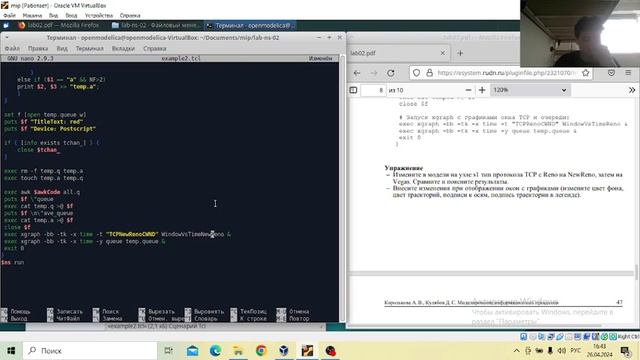Open the 120% zoom level dropdown

(530, 90)
